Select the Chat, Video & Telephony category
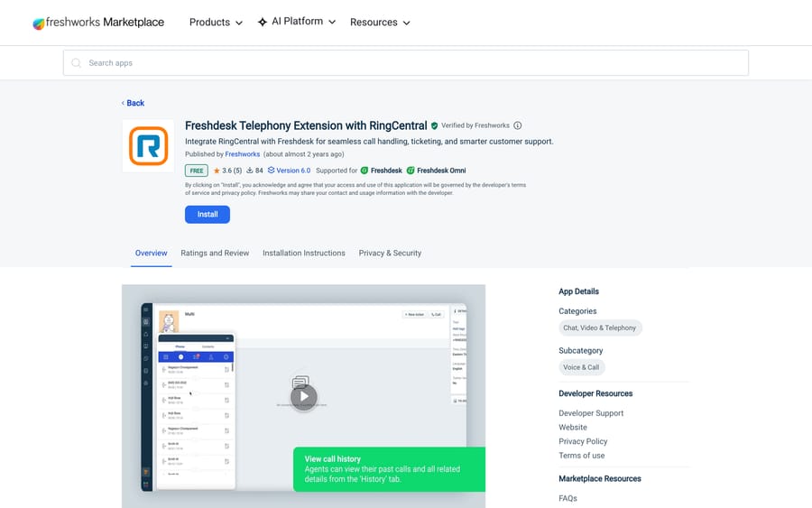 click(600, 328)
